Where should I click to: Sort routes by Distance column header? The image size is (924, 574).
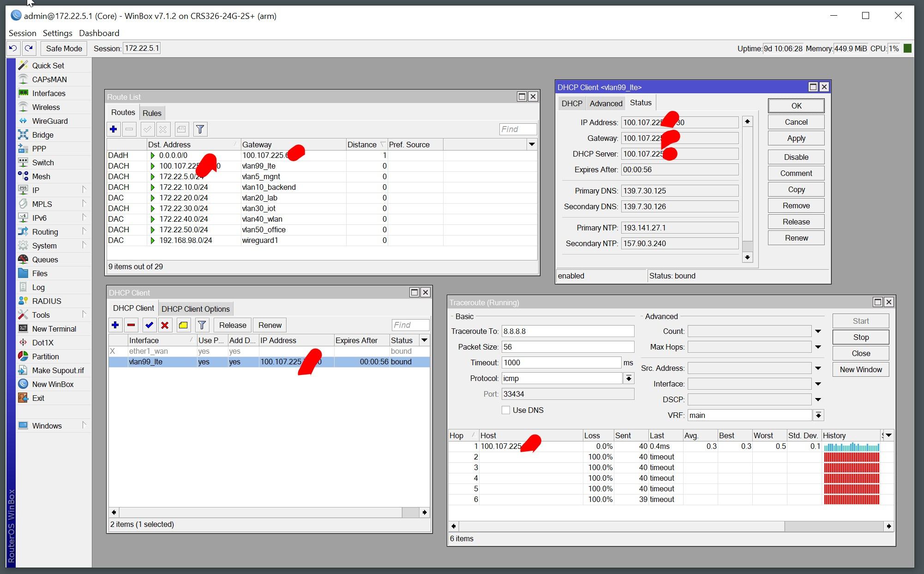click(x=366, y=145)
